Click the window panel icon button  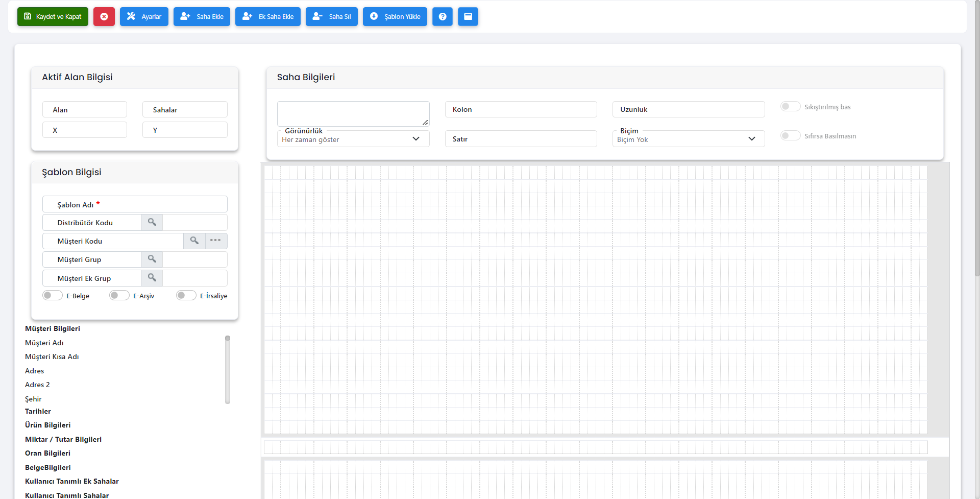[x=468, y=16]
